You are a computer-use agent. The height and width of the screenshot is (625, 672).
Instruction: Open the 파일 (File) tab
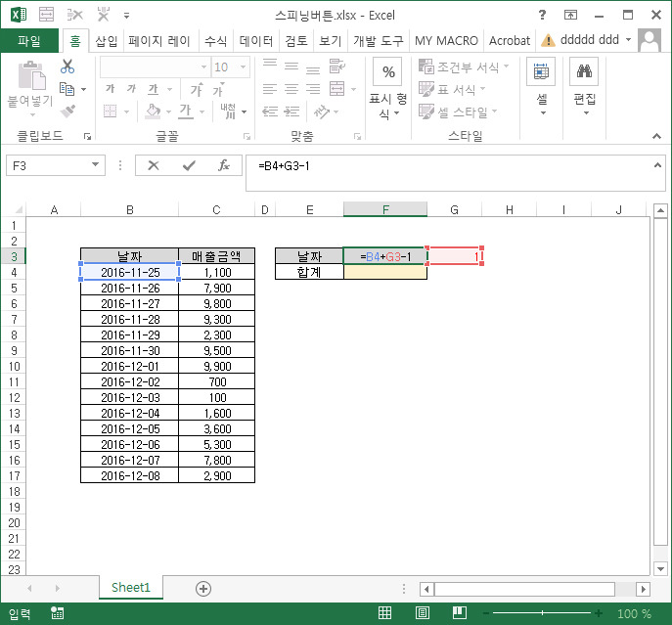click(29, 41)
